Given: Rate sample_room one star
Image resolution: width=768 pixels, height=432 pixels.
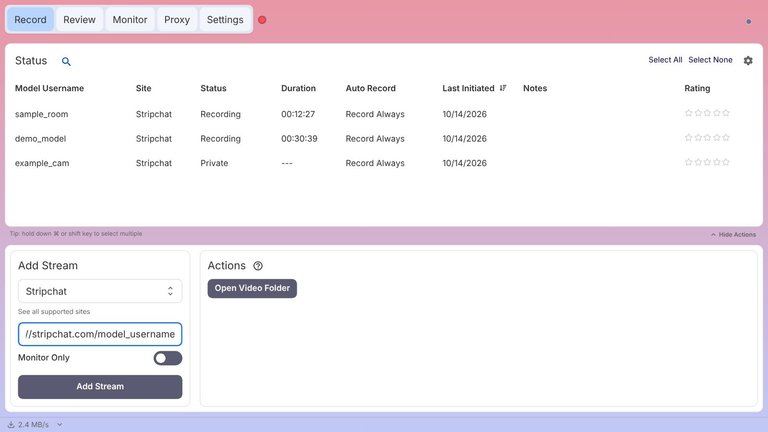Looking at the screenshot, I should (689, 113).
